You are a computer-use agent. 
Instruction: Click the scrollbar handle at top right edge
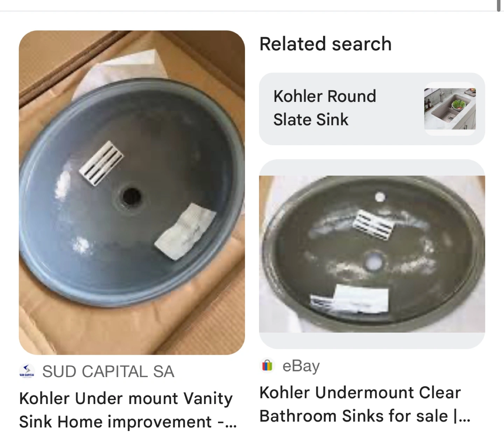499,6
